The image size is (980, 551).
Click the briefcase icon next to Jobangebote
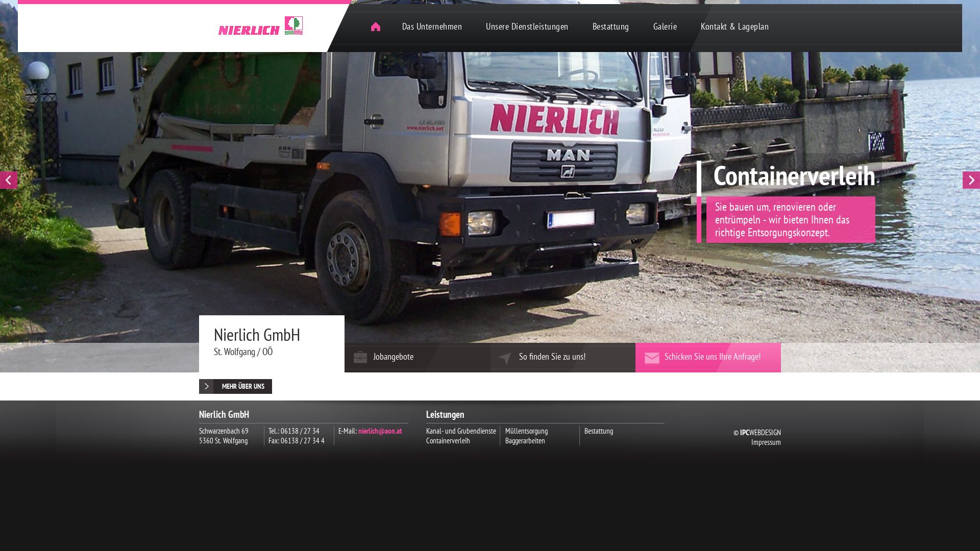click(x=360, y=357)
